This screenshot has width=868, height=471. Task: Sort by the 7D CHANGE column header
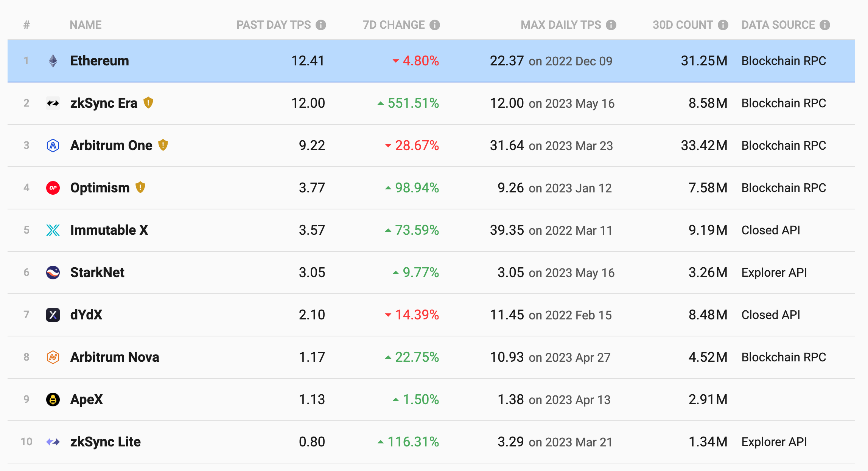click(394, 25)
